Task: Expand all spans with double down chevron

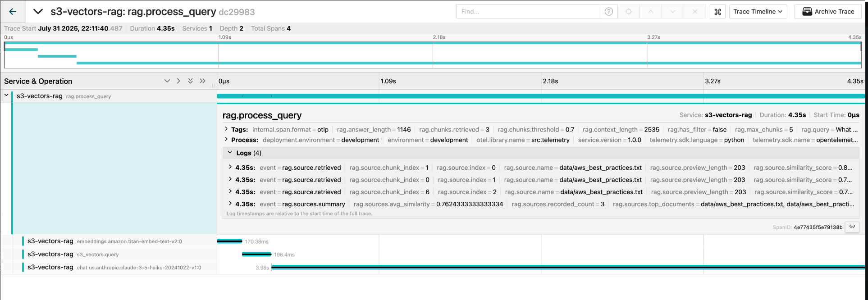Action: click(x=190, y=81)
